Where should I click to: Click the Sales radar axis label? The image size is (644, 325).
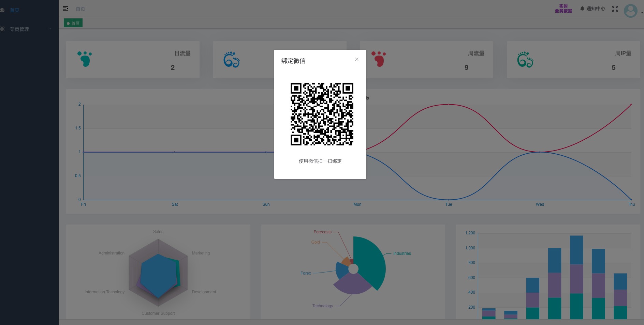pos(158,232)
